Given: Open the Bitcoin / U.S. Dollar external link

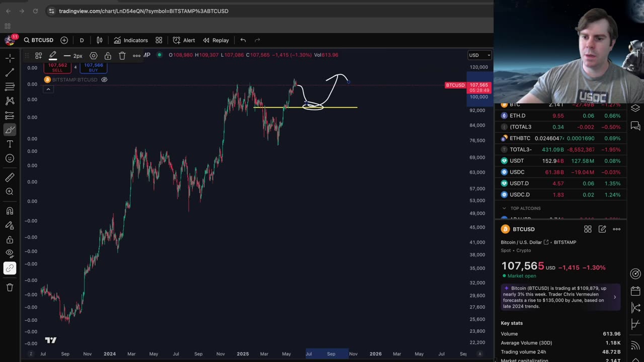Looking at the screenshot, I should coord(546,242).
